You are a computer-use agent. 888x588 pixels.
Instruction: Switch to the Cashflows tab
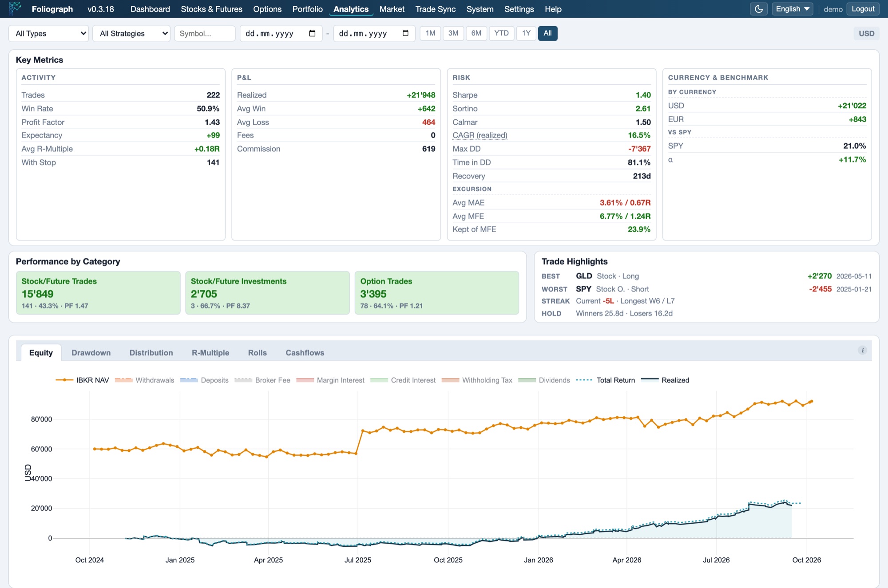[305, 352]
